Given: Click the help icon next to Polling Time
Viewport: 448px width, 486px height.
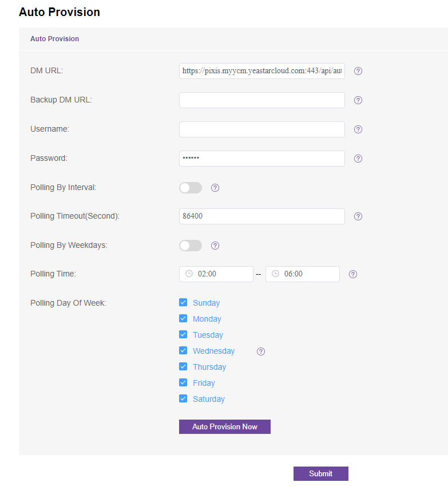Looking at the screenshot, I should click(x=353, y=274).
